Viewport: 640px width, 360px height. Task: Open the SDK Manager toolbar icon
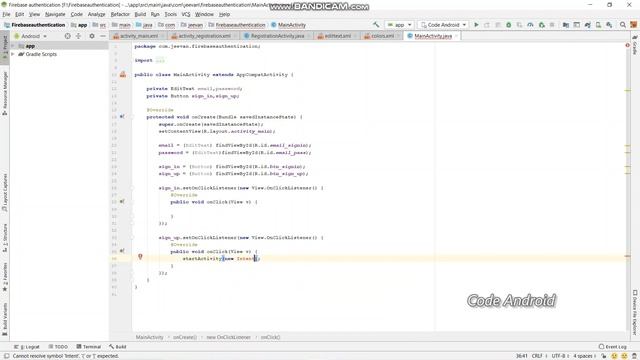pyautogui.click(x=609, y=25)
